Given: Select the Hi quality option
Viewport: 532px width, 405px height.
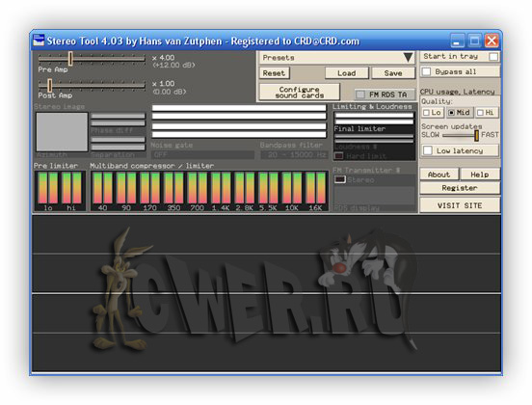Looking at the screenshot, I should coord(486,113).
